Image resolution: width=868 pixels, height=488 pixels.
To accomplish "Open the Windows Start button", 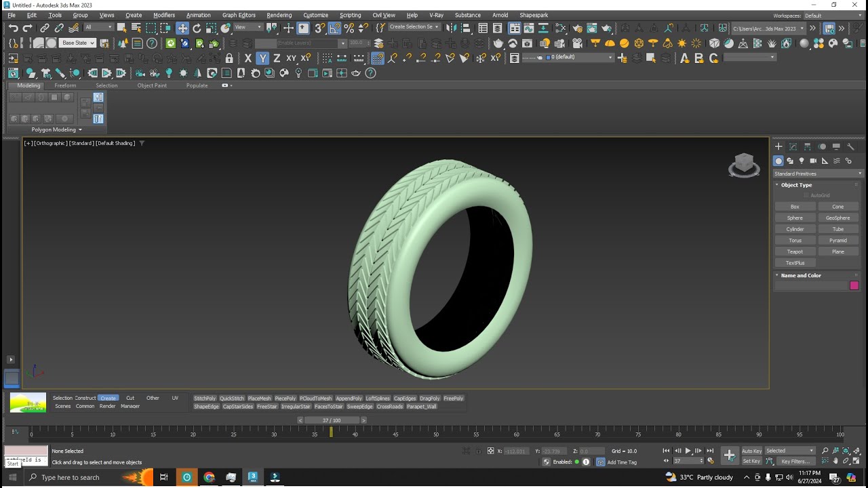I will click(x=12, y=477).
